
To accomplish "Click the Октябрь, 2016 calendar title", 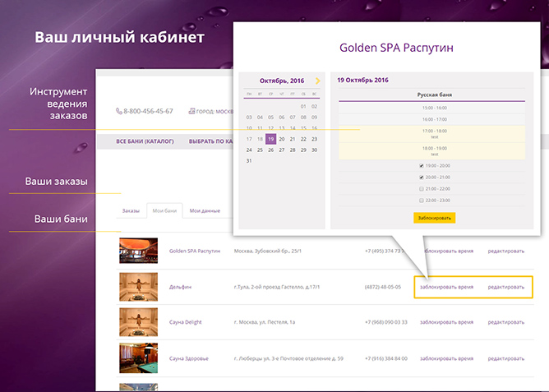I will point(282,81).
